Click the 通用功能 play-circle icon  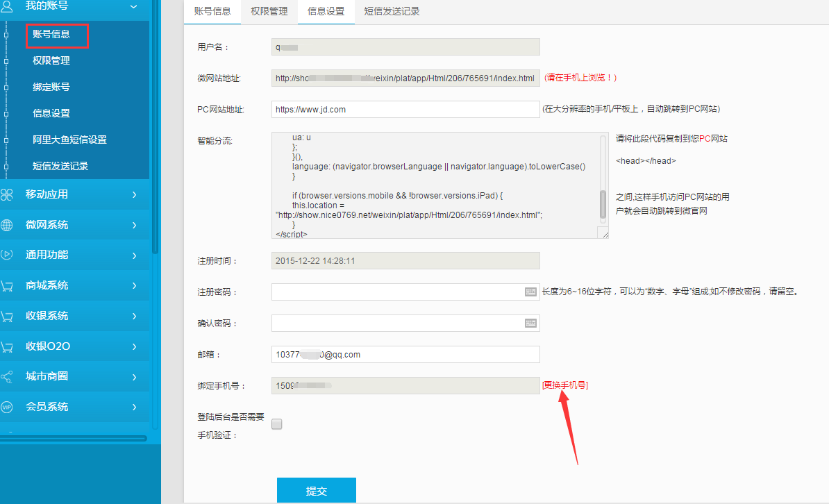point(7,254)
